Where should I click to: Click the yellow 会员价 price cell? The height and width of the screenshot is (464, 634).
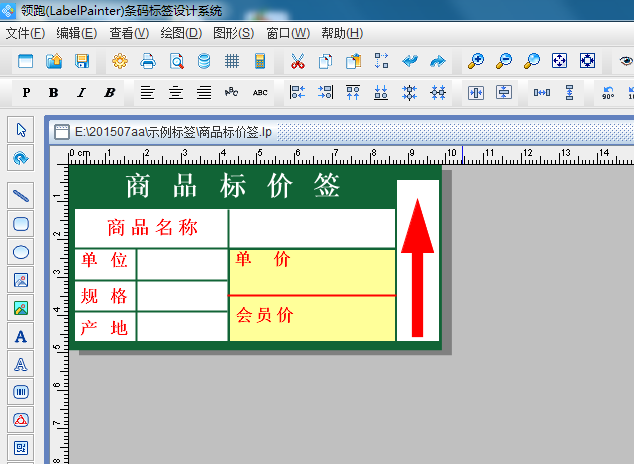click(312, 318)
